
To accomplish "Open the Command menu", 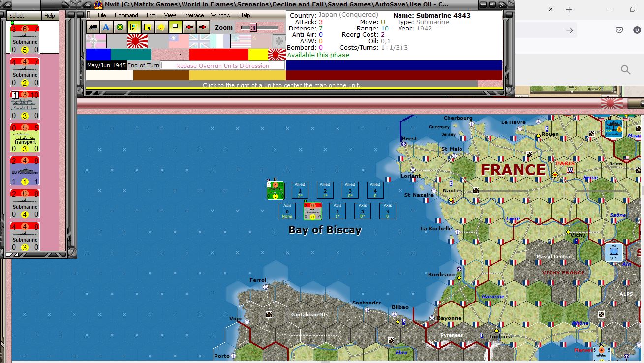I will point(126,15).
